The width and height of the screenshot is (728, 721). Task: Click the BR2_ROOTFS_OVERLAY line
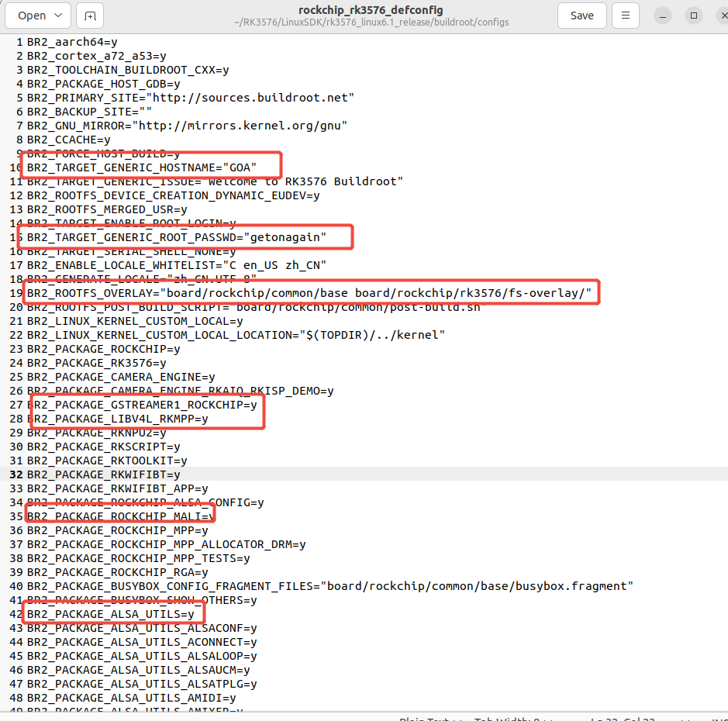coord(309,293)
